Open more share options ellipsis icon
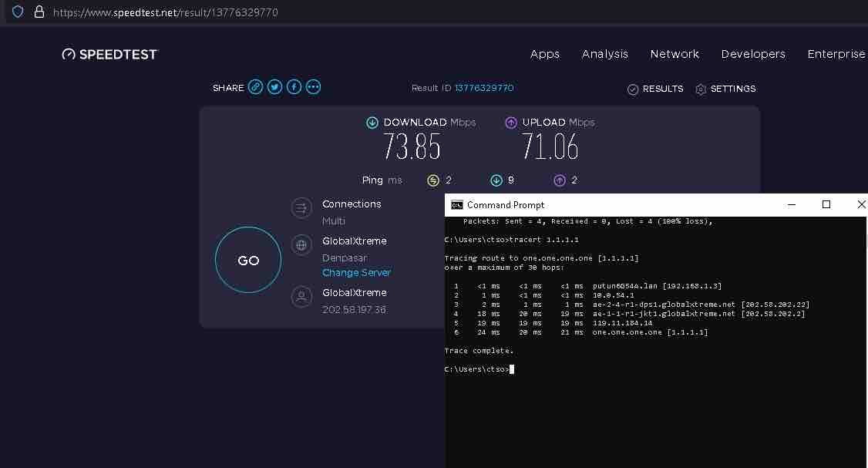Image resolution: width=868 pixels, height=468 pixels. pos(313,87)
